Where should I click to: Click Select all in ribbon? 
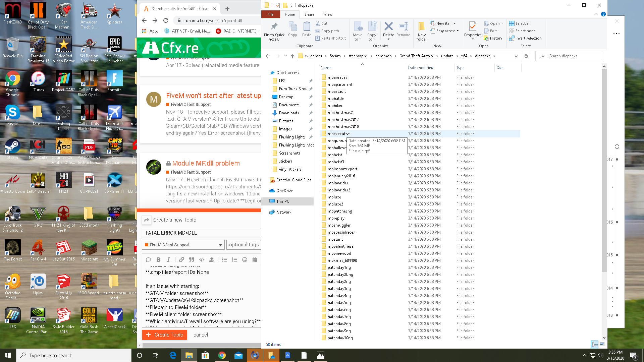[x=523, y=23]
